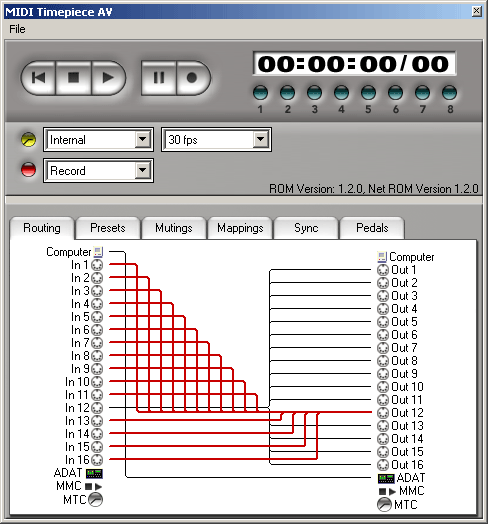Click the pause transport button
The height and width of the screenshot is (524, 488).
(x=159, y=78)
